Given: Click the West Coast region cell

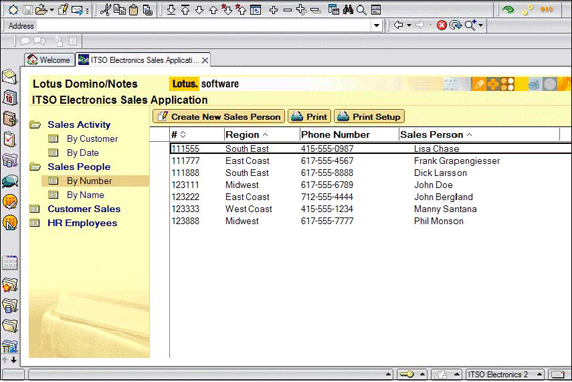Looking at the screenshot, I should tap(248, 209).
